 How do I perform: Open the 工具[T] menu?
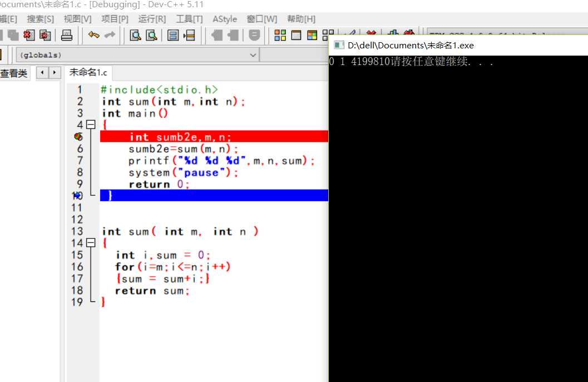(189, 19)
